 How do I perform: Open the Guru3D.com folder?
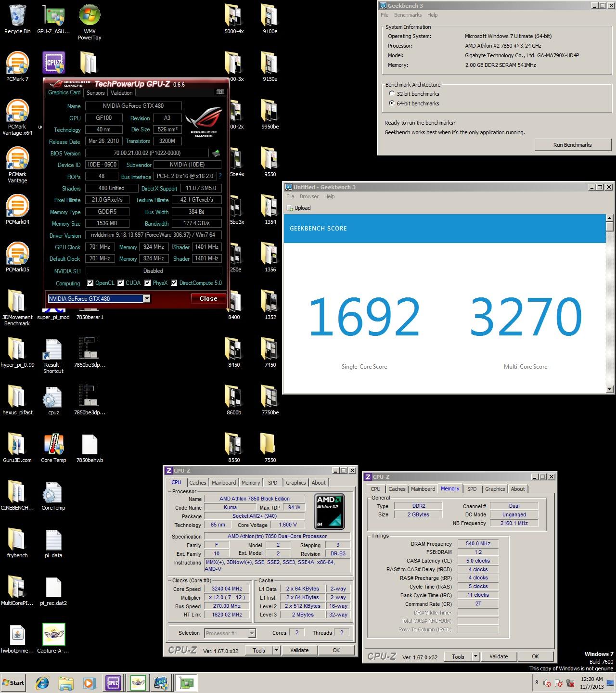coord(17,448)
